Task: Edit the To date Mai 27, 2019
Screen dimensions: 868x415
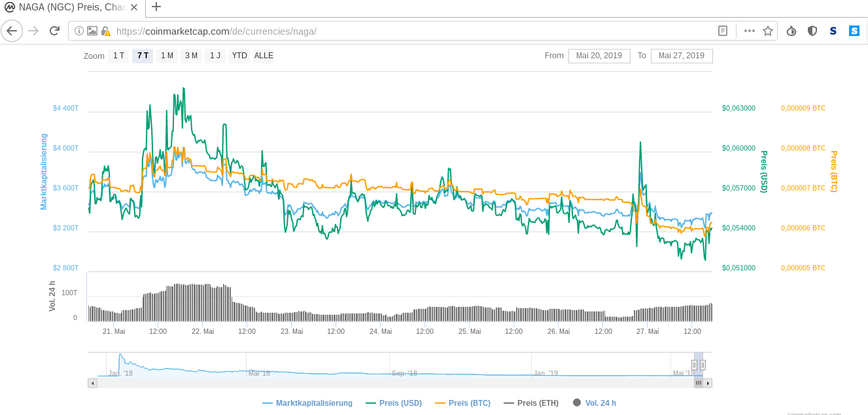Action: (x=682, y=56)
